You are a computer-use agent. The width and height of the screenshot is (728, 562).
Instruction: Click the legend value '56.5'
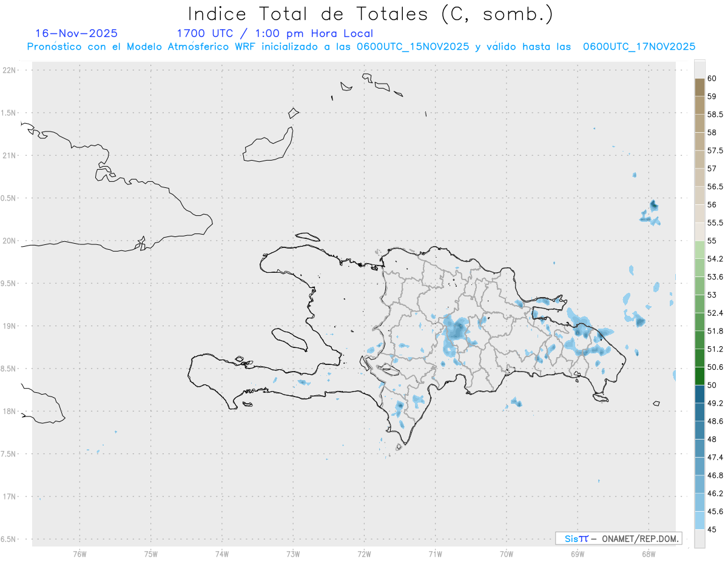(715, 187)
